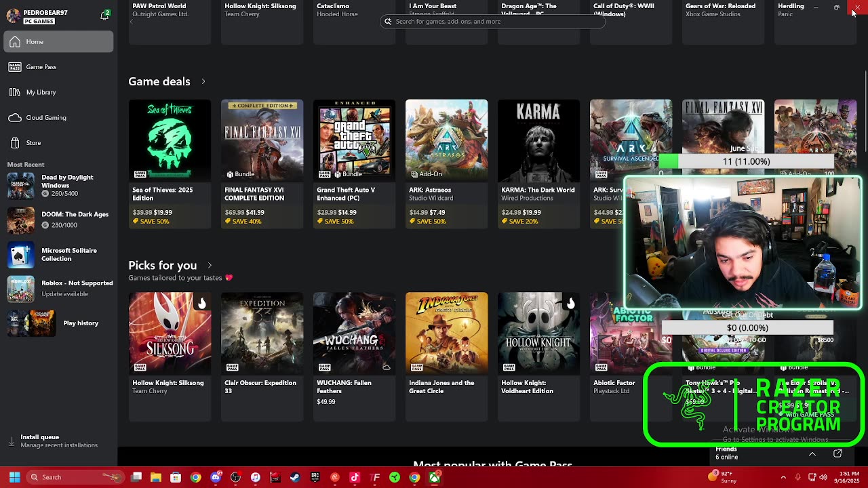Screen dimensions: 868x488
Task: Open PAW Patrol World tile
Action: pos(170,22)
